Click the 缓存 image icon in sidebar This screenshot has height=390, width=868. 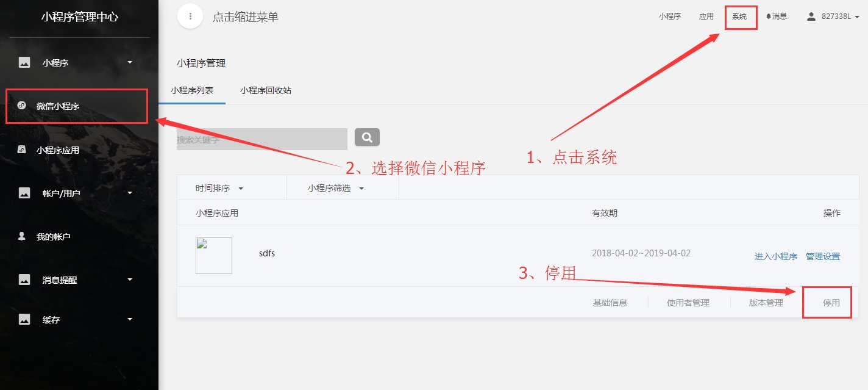(x=24, y=319)
